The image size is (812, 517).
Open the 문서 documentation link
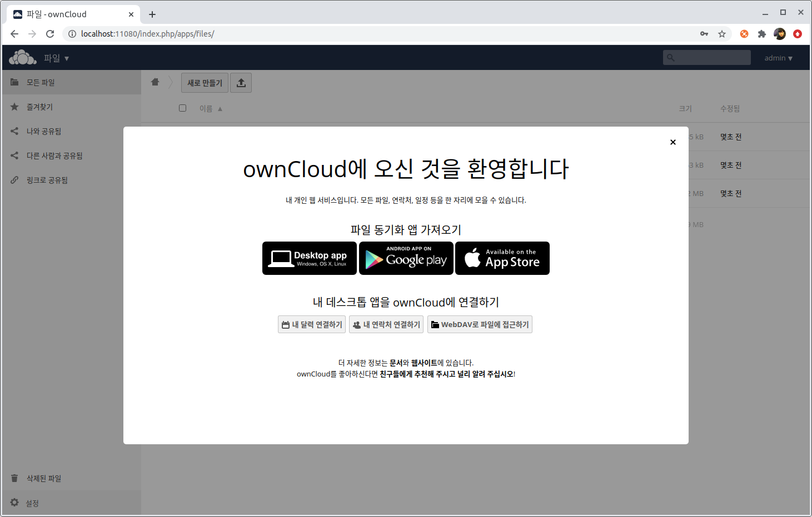click(396, 363)
